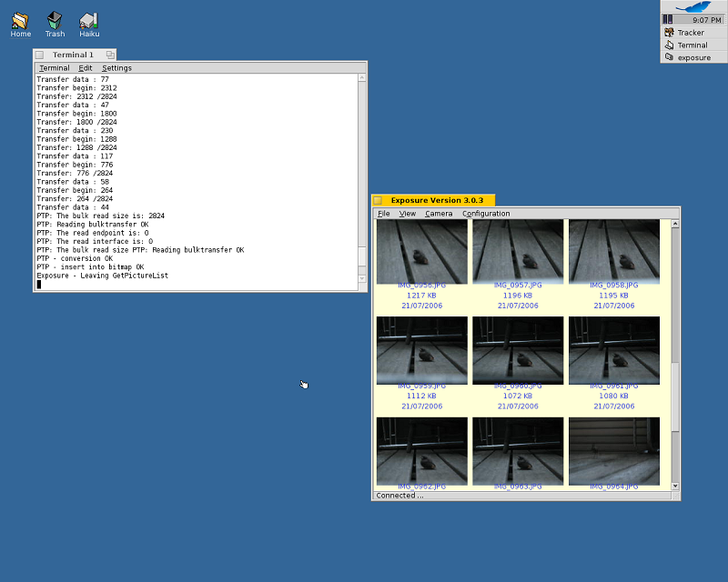Click the clock showing 9:07 PM

click(706, 19)
